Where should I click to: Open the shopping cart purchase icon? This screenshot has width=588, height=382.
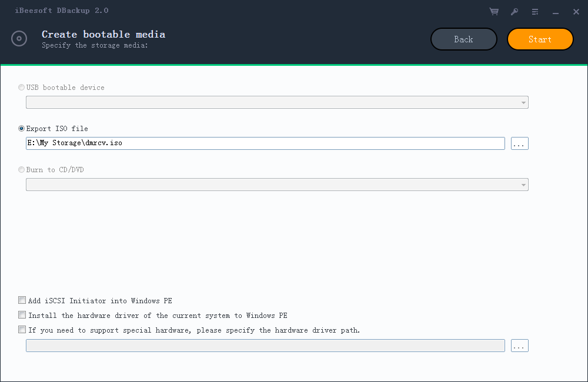point(494,12)
